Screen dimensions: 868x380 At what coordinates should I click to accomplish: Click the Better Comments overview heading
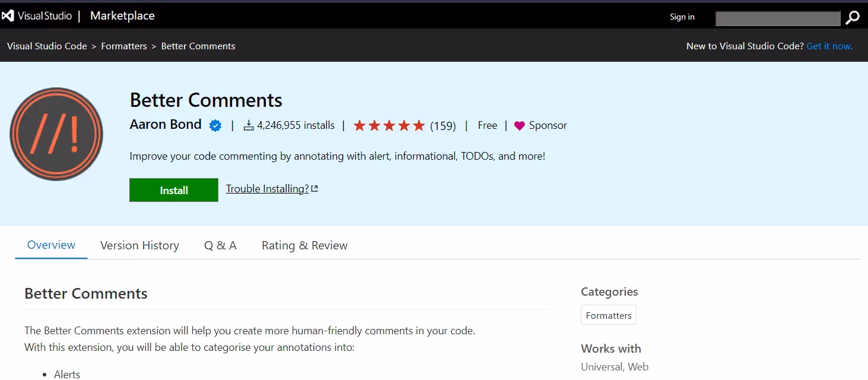tap(86, 293)
